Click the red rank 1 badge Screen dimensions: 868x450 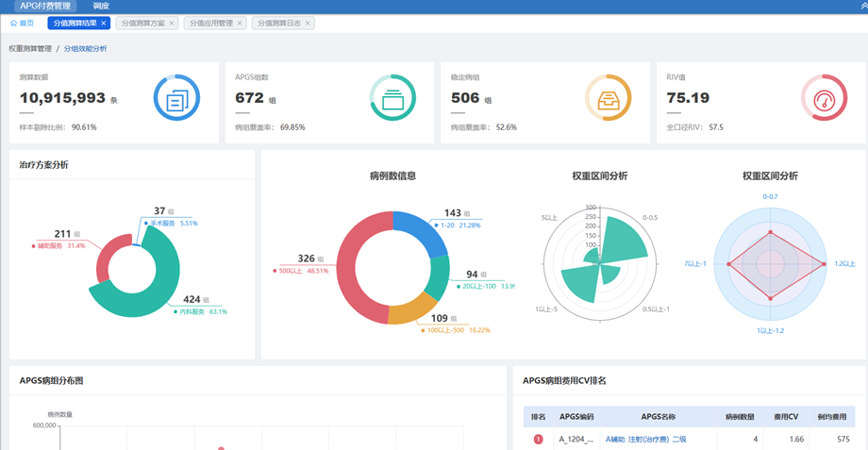[539, 439]
